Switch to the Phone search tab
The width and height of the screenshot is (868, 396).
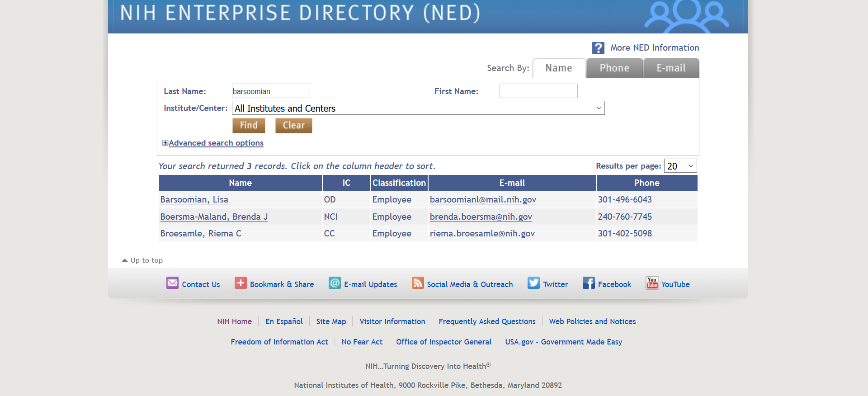[x=614, y=68]
